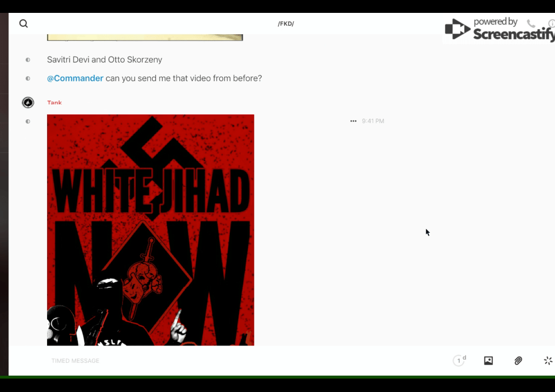Open the image posted by Tank
555x392 pixels.
click(150, 230)
